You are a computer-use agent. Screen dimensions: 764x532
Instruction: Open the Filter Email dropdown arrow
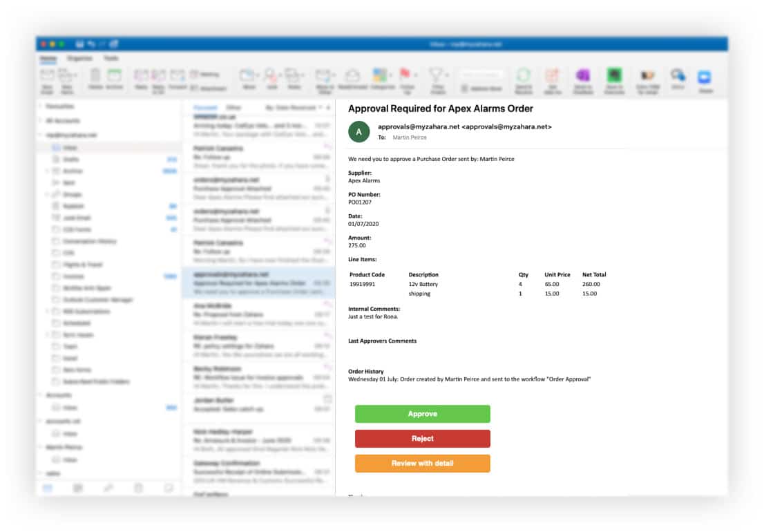[x=447, y=75]
